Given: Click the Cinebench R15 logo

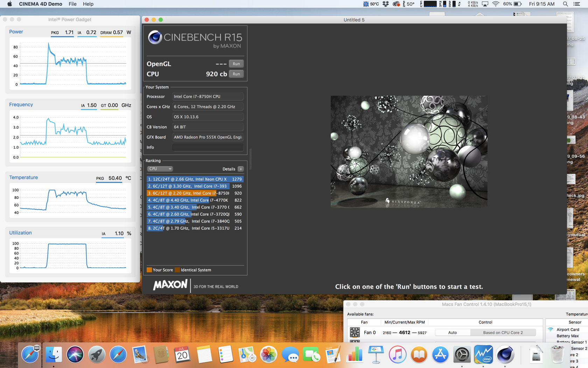Looking at the screenshot, I should point(195,39).
